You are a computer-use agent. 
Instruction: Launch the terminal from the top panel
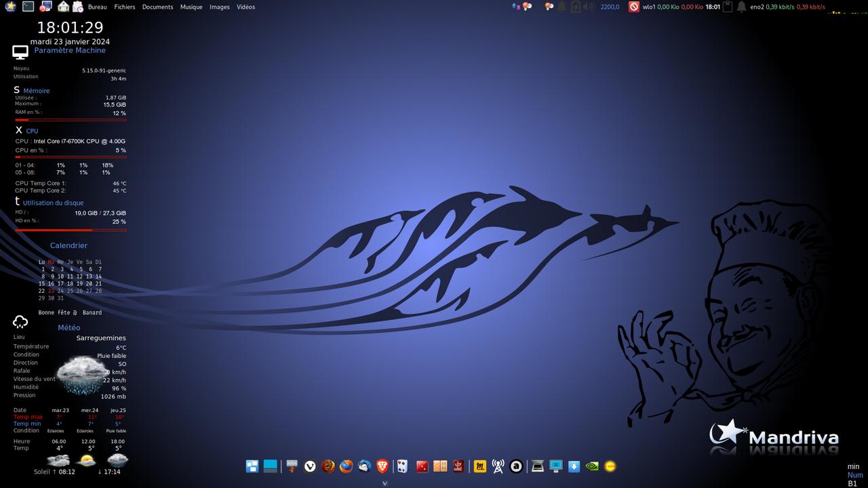tap(28, 7)
